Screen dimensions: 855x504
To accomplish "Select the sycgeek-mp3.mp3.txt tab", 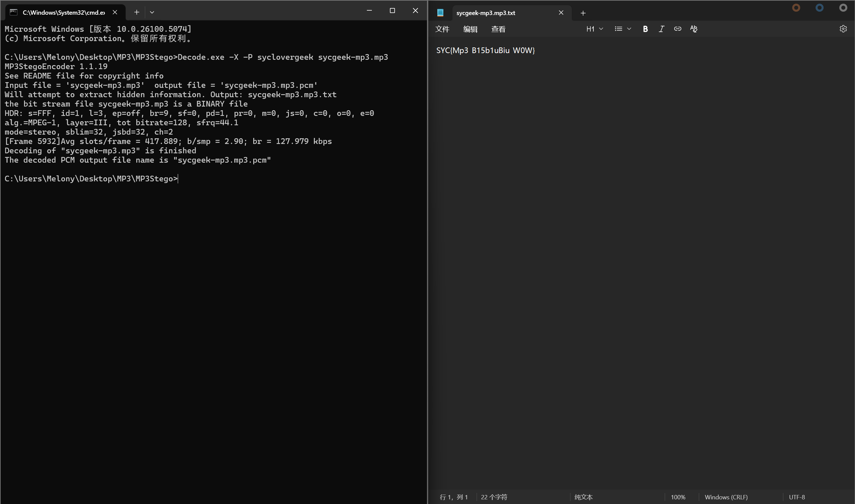I will pyautogui.click(x=485, y=13).
